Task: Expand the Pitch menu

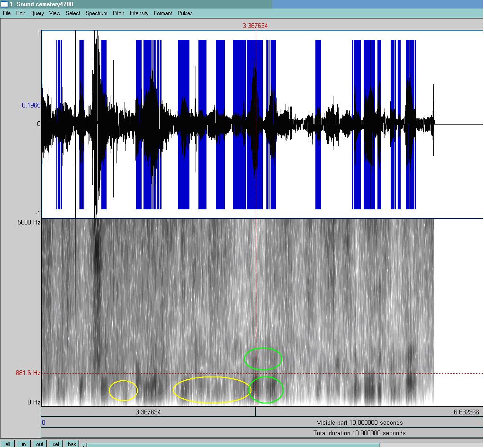Action: (118, 13)
